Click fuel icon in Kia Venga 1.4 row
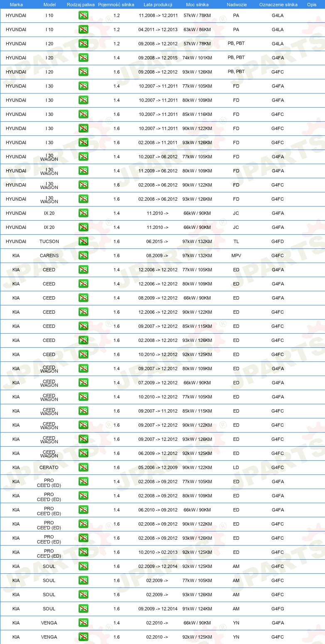325x644 pixels. 83,623
